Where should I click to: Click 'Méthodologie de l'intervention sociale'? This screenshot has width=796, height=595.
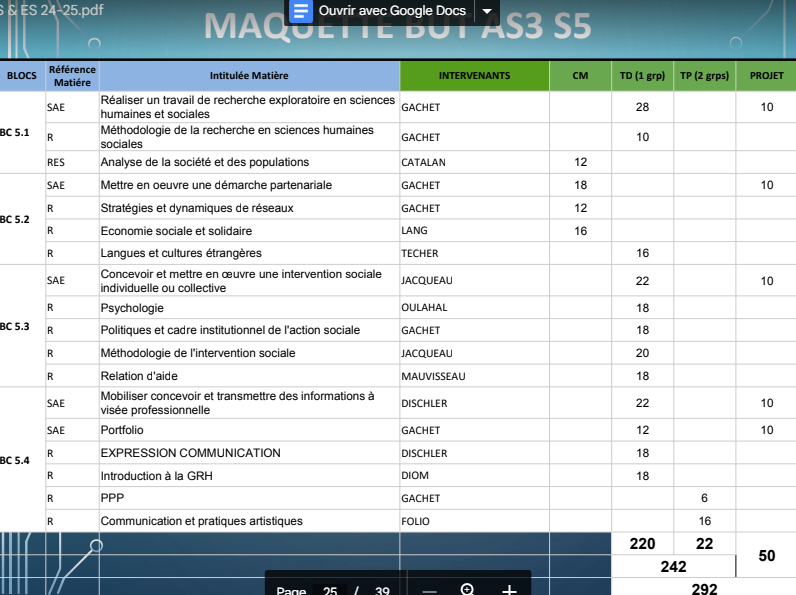[198, 353]
